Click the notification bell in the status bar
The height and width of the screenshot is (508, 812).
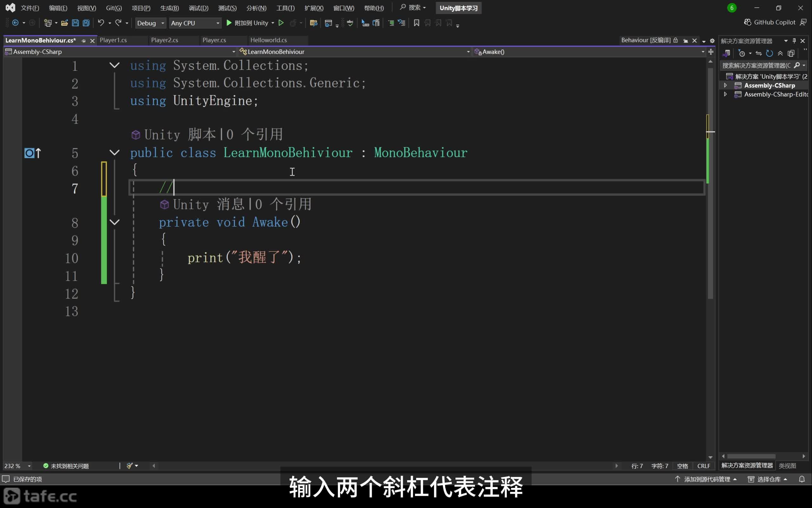click(x=802, y=479)
